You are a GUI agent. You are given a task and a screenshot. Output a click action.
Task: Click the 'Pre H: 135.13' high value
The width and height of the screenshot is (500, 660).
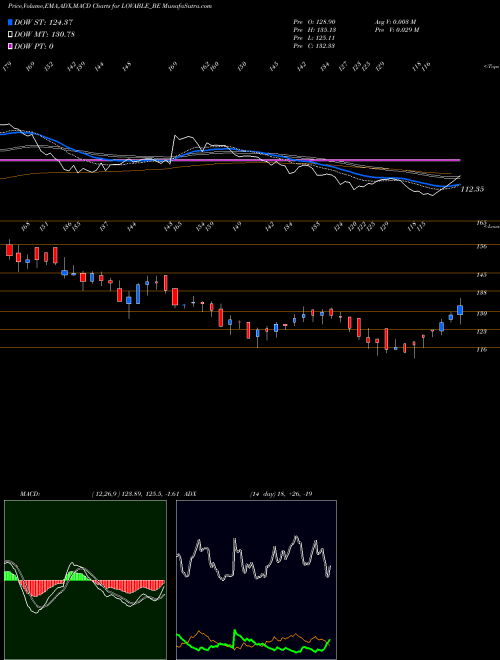(314, 30)
